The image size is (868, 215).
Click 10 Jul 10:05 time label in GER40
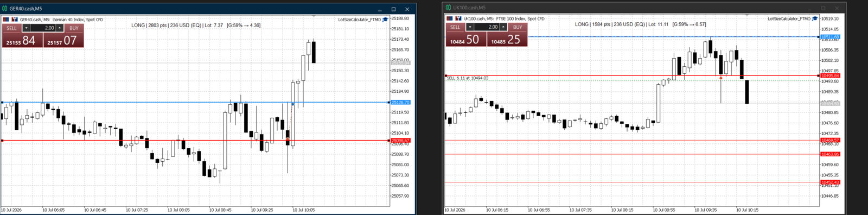tap(303, 210)
